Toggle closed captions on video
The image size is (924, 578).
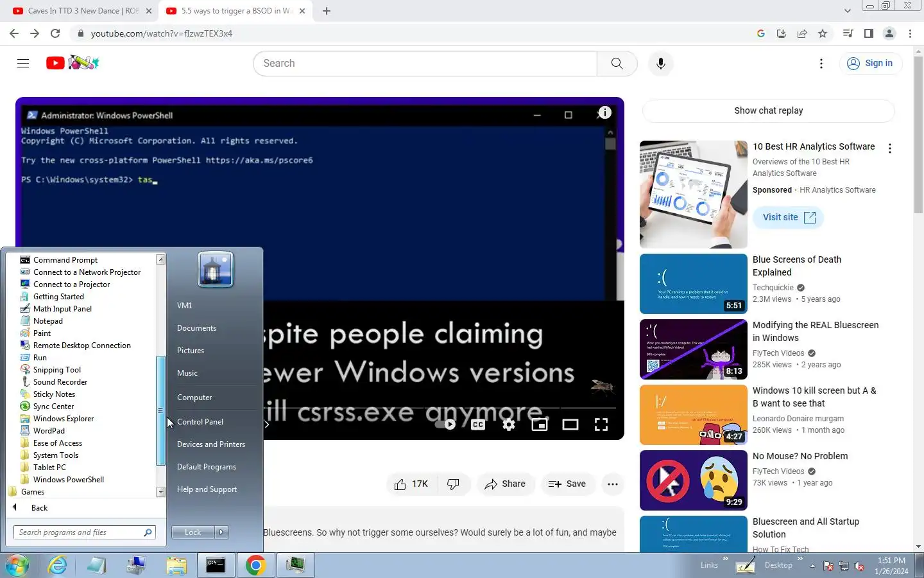(x=478, y=424)
